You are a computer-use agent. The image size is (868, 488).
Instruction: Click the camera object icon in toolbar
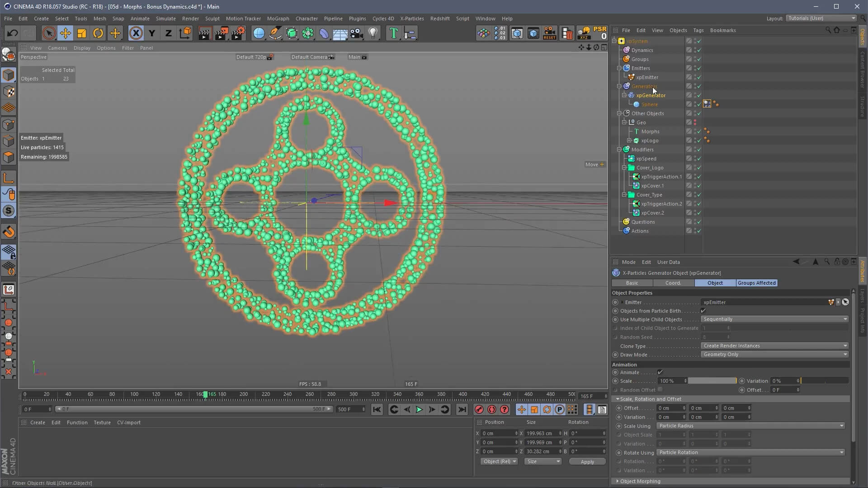[357, 33]
